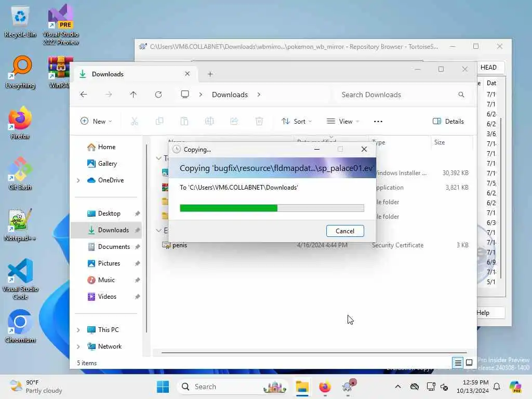This screenshot has width=532, height=399.
Task: Expand This PC in navigation pane
Action: (x=78, y=330)
